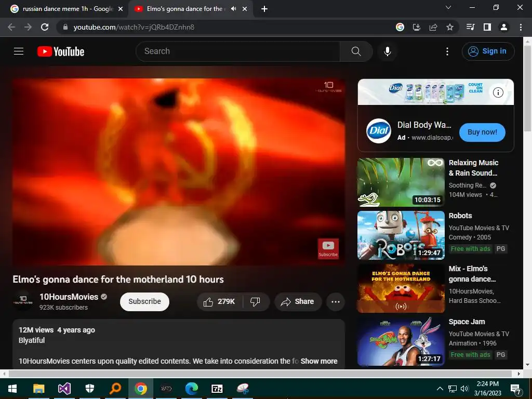Open more actions ellipsis under video
The width and height of the screenshot is (532, 399).
[336, 302]
